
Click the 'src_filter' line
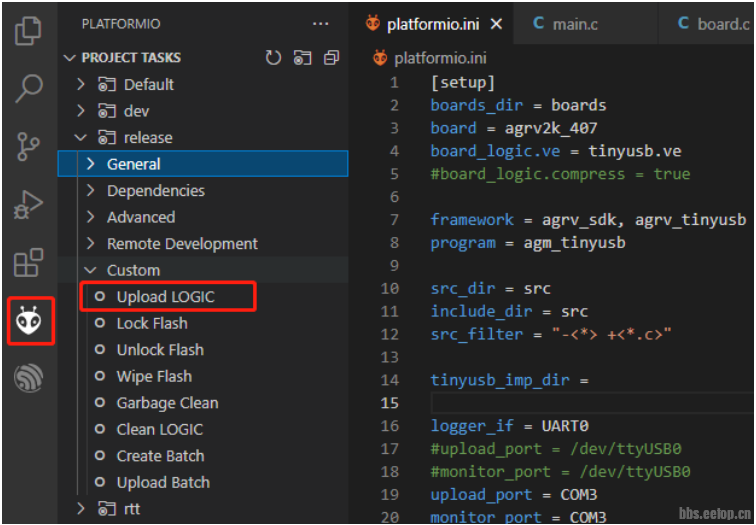[x=551, y=334]
